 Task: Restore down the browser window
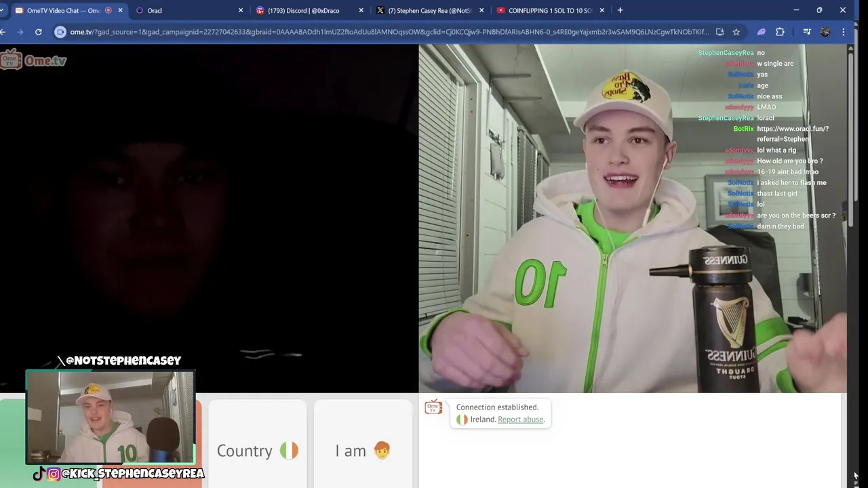819,10
